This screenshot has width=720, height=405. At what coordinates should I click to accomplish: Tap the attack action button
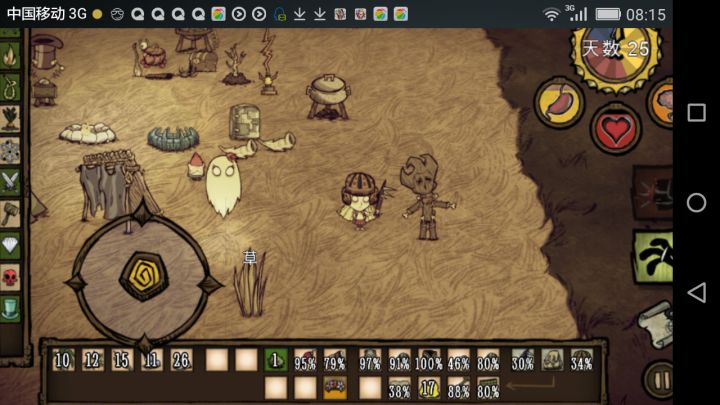click(654, 192)
